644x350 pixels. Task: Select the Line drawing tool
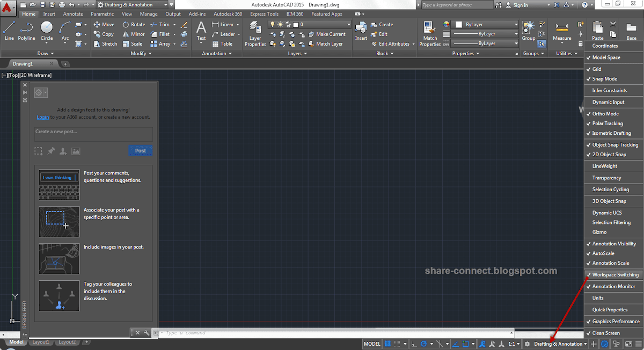[x=9, y=31]
